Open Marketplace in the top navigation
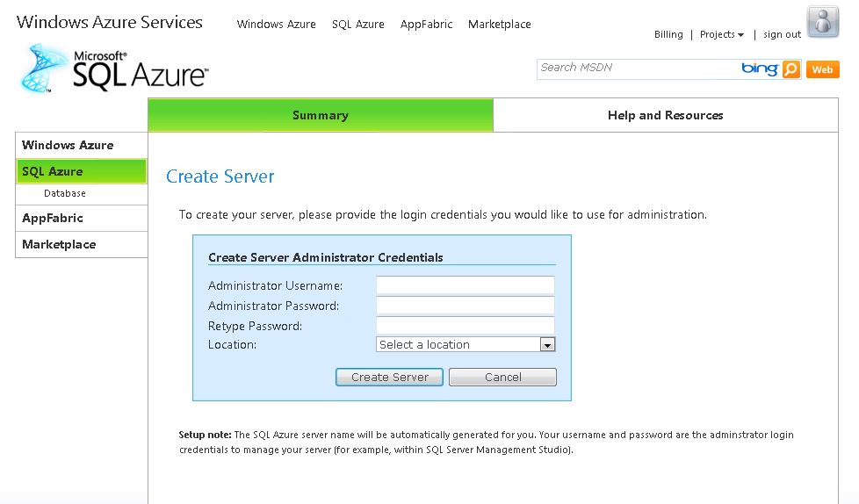Image resolution: width=859 pixels, height=504 pixels. click(499, 24)
